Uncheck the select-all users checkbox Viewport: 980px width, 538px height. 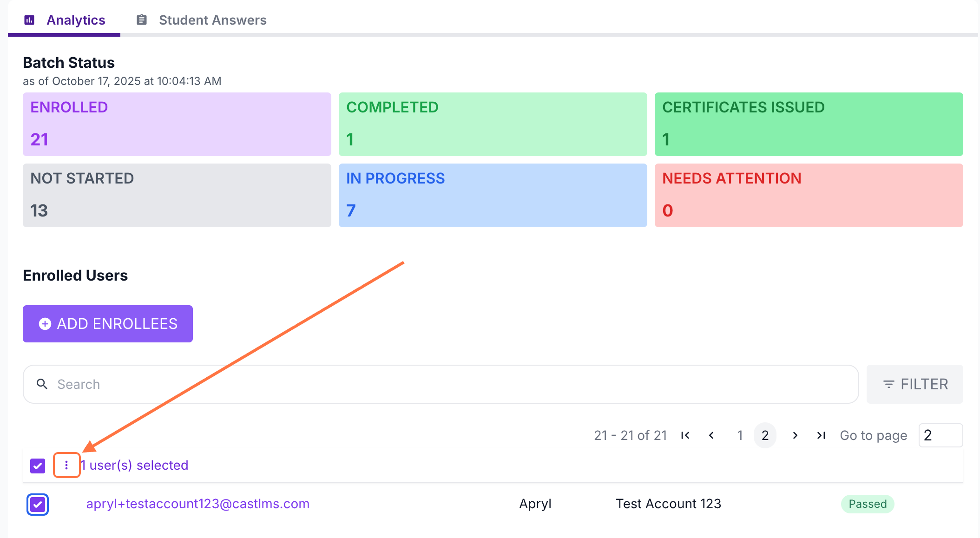[38, 466]
